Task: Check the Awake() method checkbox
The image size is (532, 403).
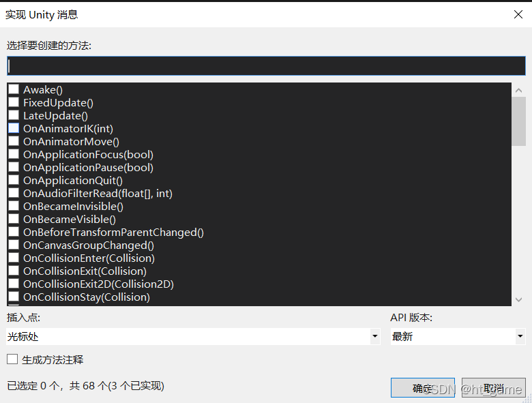Action: [14, 89]
